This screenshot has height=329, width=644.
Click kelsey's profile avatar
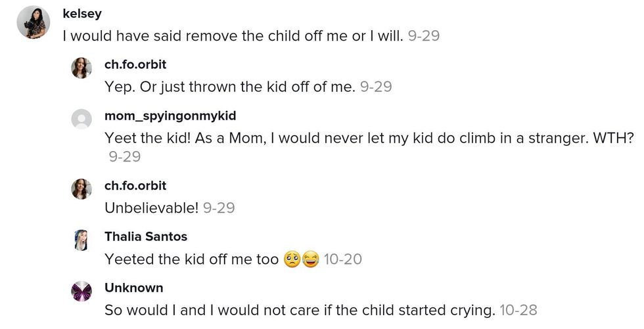[34, 22]
